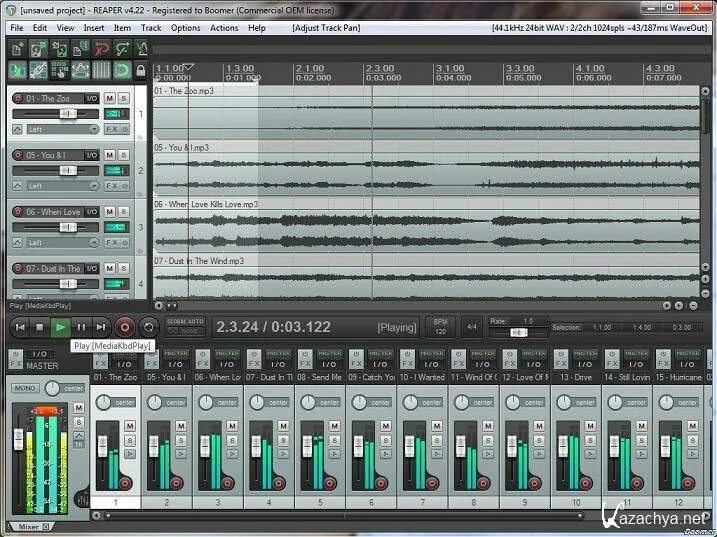Click the red Undo arrow icon
Screen dimensions: 717x537
(101, 49)
